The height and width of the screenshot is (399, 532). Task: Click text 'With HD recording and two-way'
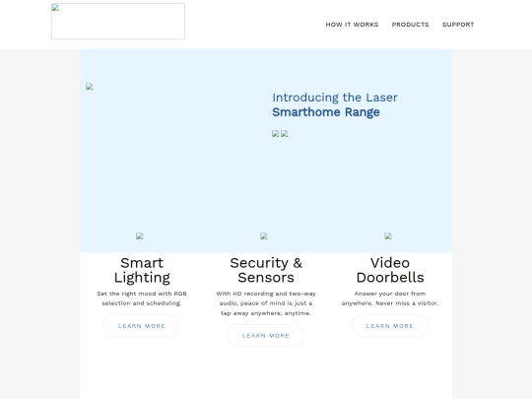coord(266,294)
